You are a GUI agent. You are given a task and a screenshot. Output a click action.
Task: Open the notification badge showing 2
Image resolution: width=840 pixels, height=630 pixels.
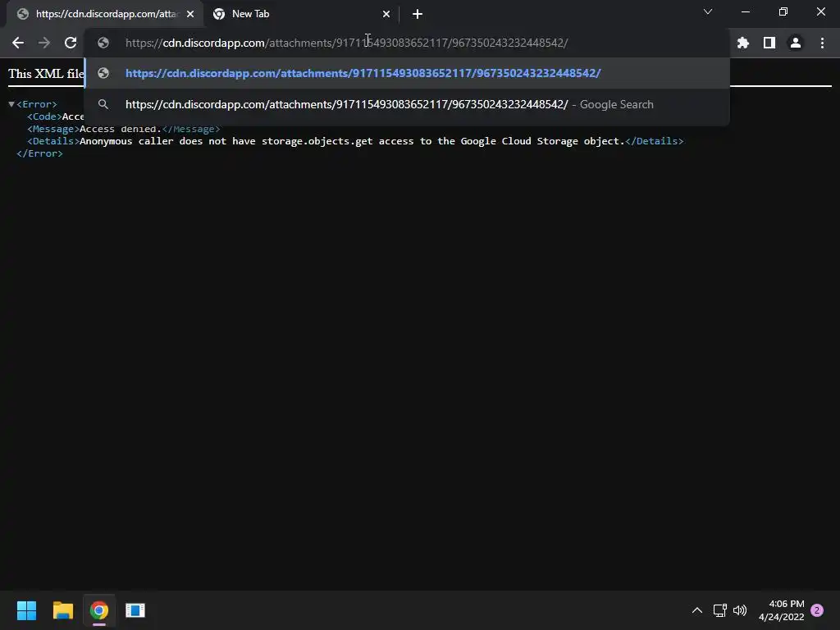pos(817,610)
